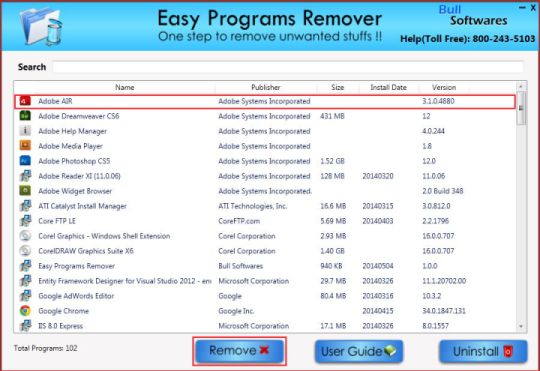Viewport: 540px width, 371px height.
Task: Click the 1.52 GB size cell
Action: 332,161
